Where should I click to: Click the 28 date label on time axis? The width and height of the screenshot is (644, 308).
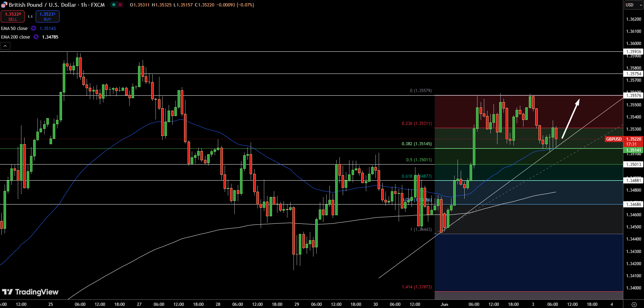click(218, 304)
